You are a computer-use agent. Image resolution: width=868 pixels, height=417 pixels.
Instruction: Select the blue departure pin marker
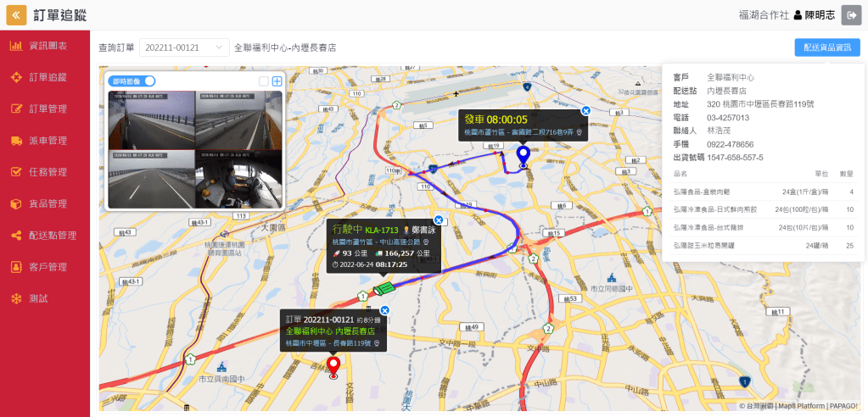[523, 157]
